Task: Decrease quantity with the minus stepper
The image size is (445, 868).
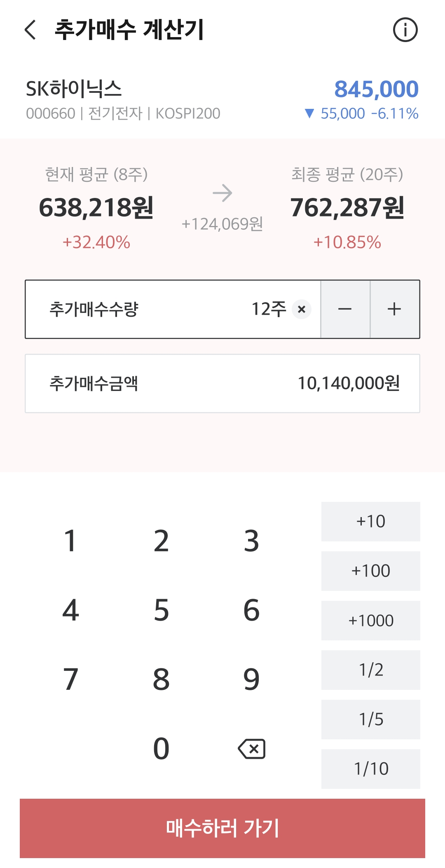Action: coord(345,309)
